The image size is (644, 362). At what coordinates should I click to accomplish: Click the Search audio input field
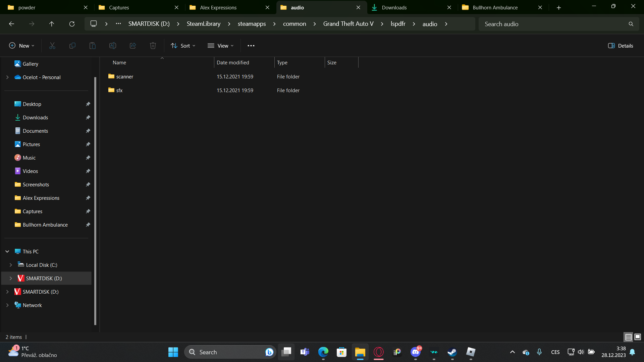[x=553, y=24]
